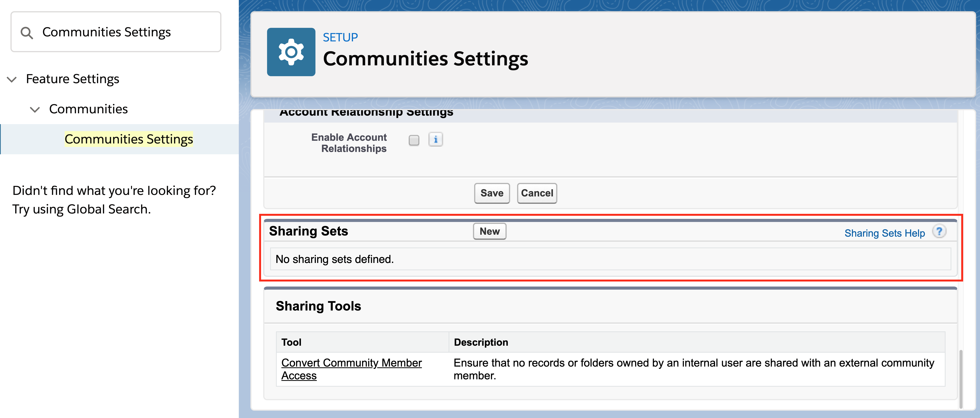Open Convert Community Member Access link
The height and width of the screenshot is (418, 980).
coord(351,369)
